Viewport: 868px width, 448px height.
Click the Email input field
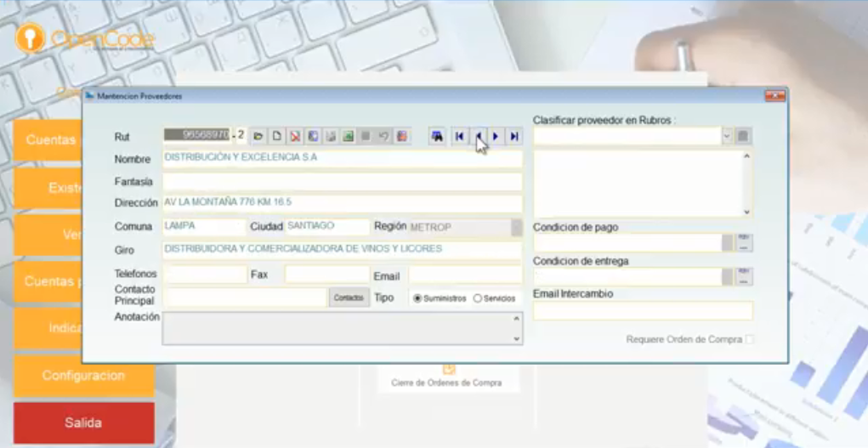click(x=465, y=275)
